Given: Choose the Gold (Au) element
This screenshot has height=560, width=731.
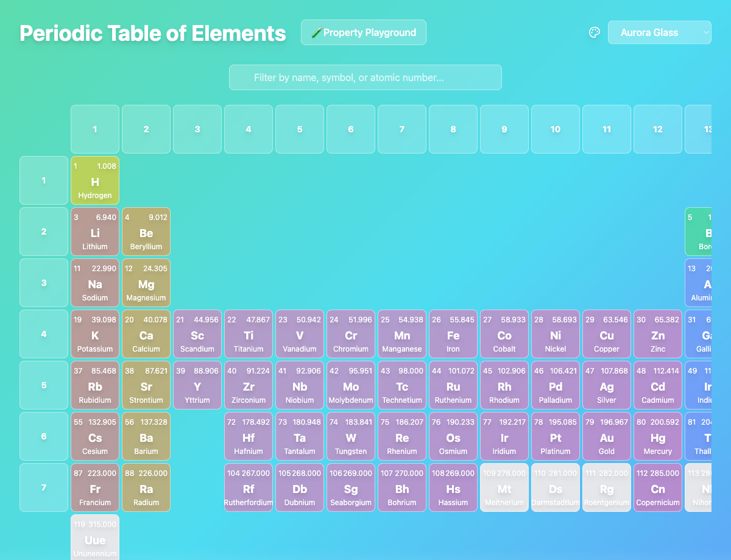Looking at the screenshot, I should point(607,437).
